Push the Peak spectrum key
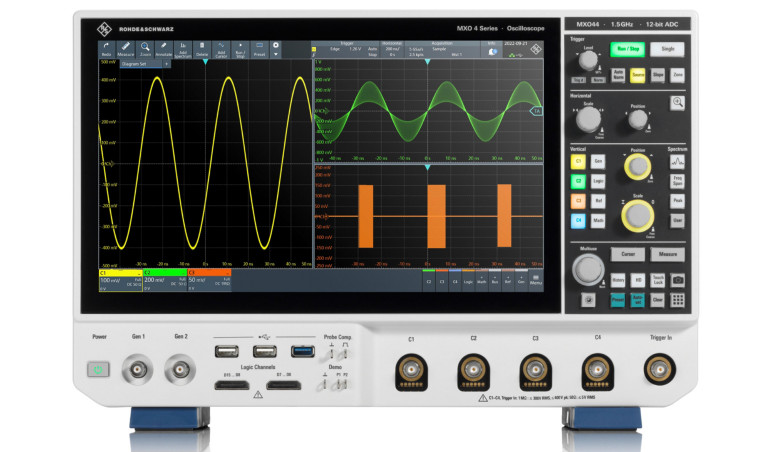Screen dimensions: 770x452 tap(678, 201)
